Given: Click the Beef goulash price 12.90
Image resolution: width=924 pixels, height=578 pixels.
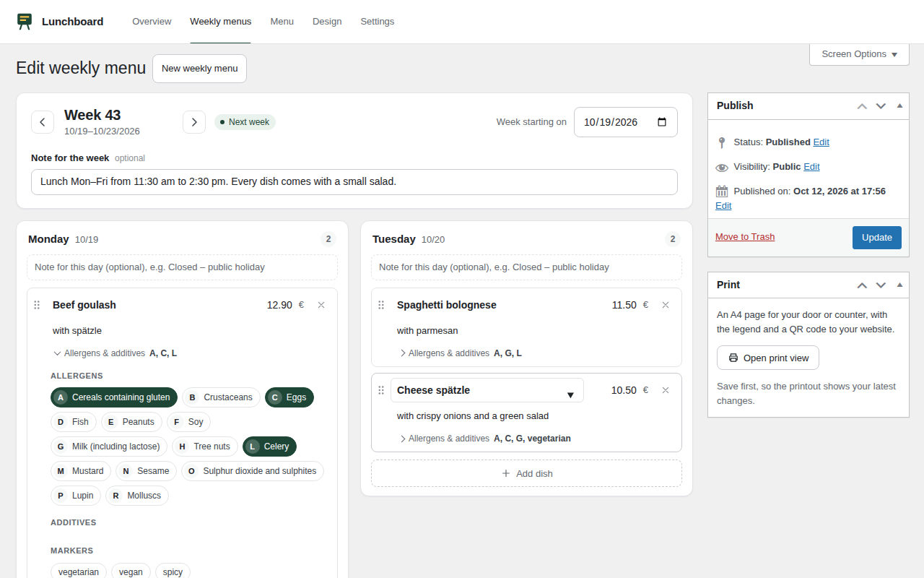Looking at the screenshot, I should 279,305.
